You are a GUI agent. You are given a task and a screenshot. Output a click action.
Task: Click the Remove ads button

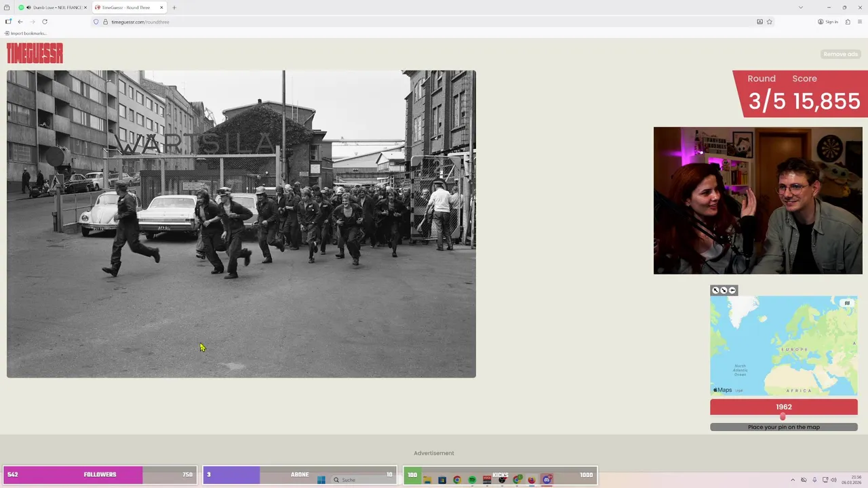click(x=840, y=54)
